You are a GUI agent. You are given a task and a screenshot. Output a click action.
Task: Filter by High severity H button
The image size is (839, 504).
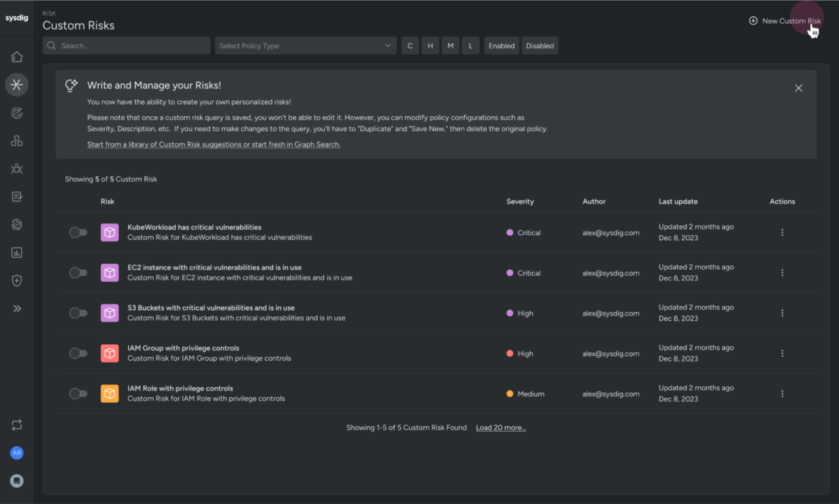(430, 46)
